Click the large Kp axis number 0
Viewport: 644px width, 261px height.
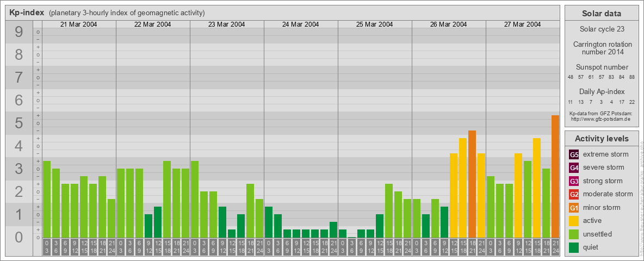[x=18, y=237]
